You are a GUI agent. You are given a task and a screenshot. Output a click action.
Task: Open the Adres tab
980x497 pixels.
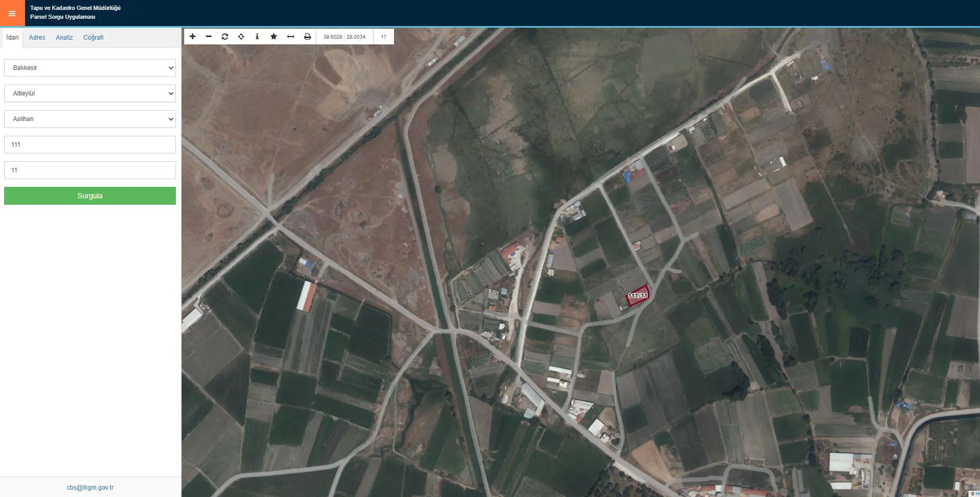pyautogui.click(x=37, y=38)
